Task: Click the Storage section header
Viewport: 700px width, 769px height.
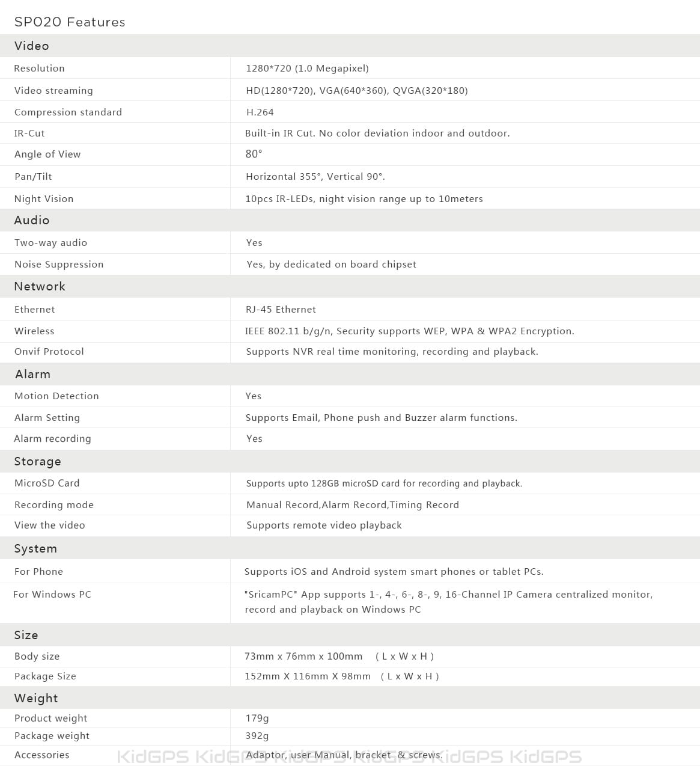Action: point(38,462)
